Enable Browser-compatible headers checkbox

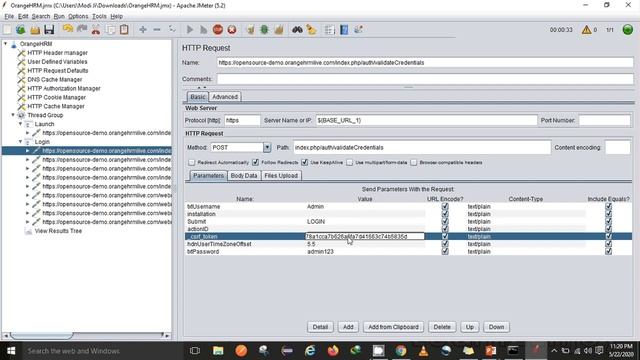coord(413,162)
